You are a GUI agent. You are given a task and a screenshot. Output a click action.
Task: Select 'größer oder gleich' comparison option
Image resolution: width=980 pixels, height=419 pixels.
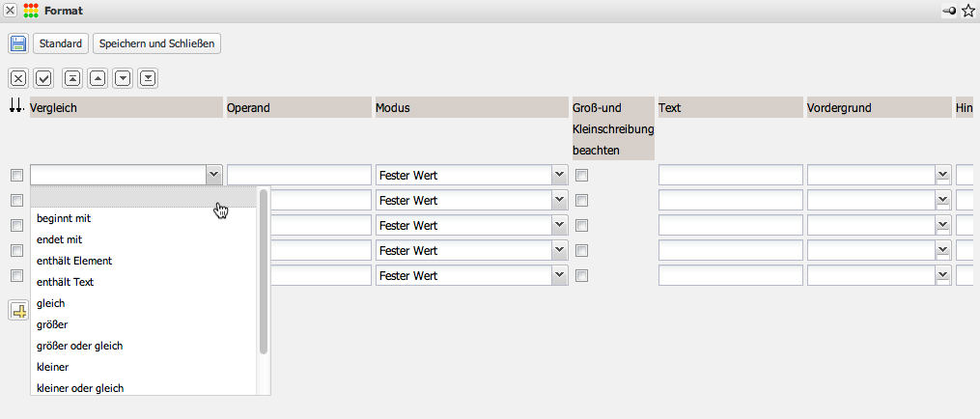(x=79, y=346)
